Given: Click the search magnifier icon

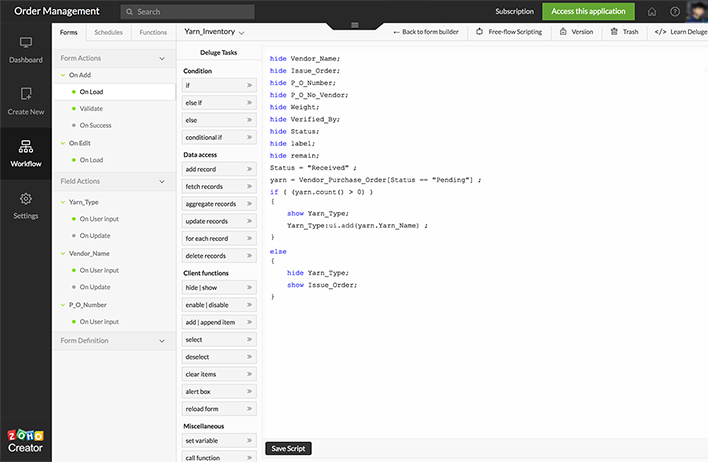Looking at the screenshot, I should point(130,12).
